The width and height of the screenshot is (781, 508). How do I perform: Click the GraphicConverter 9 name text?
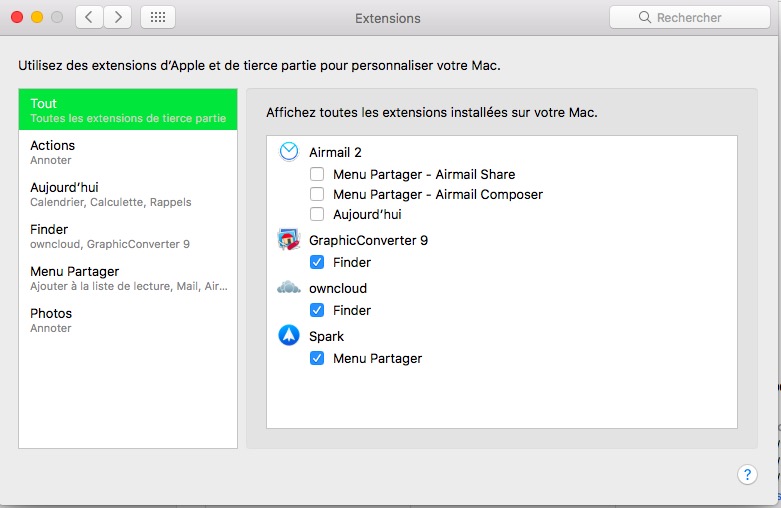[369, 241]
